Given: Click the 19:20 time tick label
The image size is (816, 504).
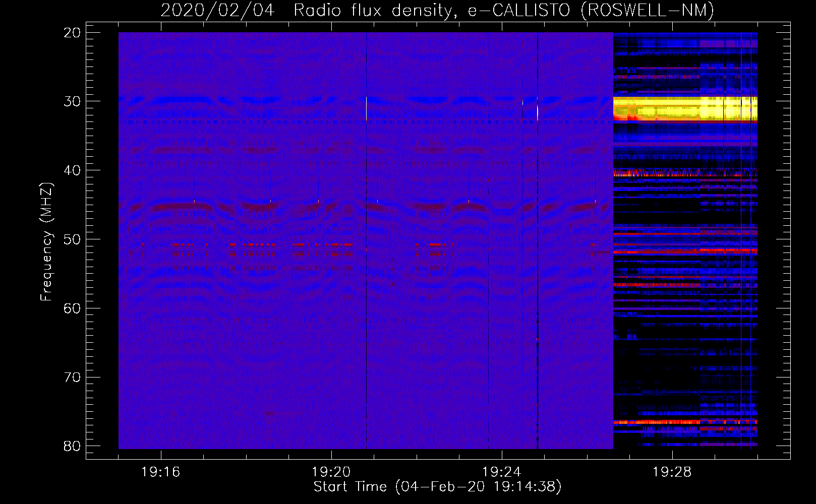Looking at the screenshot, I should coord(331,472).
